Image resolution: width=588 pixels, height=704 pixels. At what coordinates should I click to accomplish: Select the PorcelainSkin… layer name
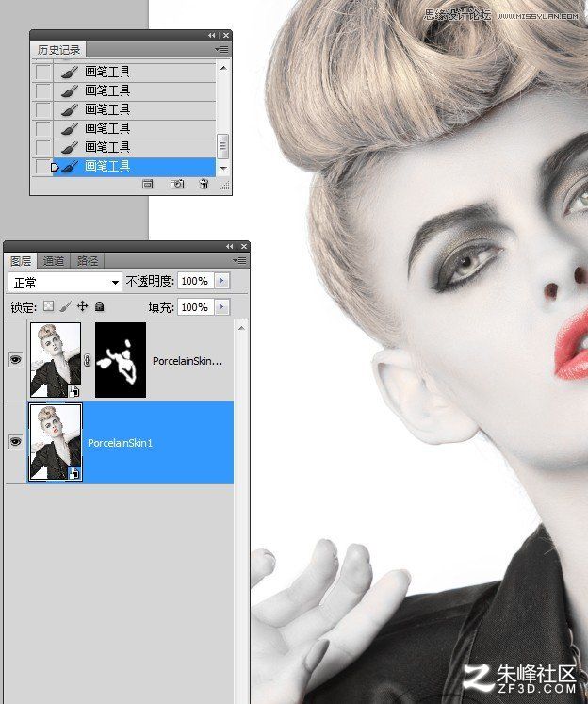click(x=188, y=361)
